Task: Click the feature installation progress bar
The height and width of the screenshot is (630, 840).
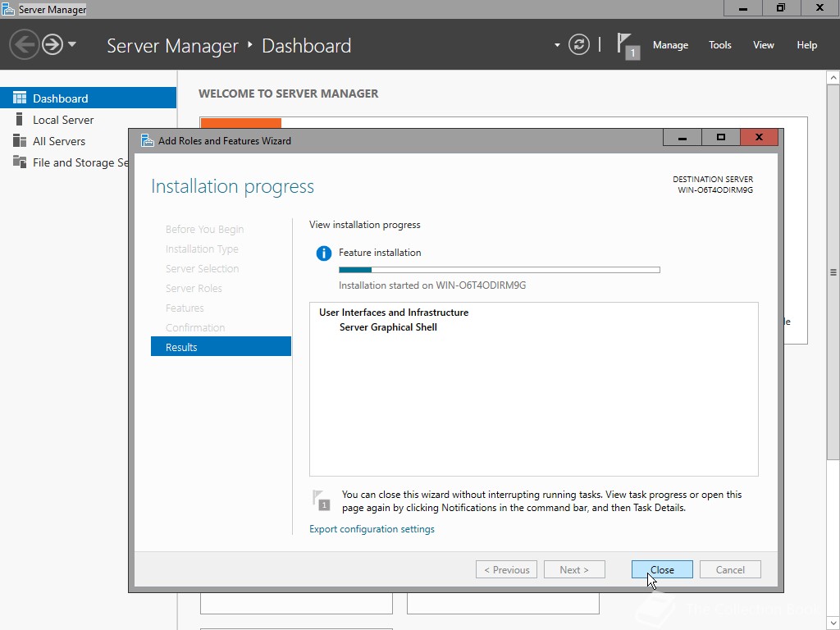Action: (x=500, y=270)
